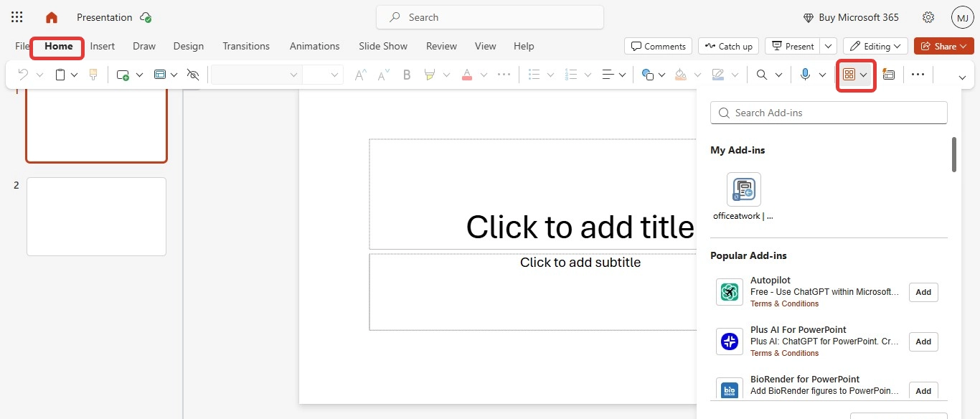Select the slide 2 thumbnail
This screenshot has width=980, height=419.
96,217
